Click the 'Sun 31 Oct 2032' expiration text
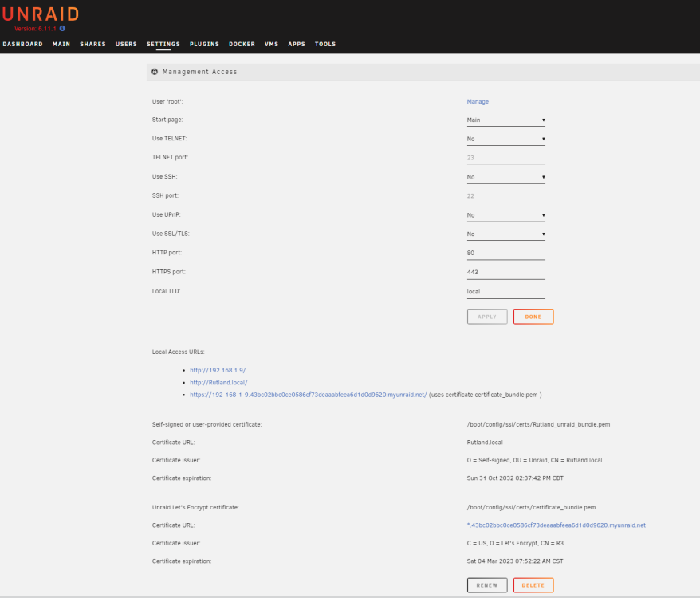The image size is (700, 598). (515, 478)
